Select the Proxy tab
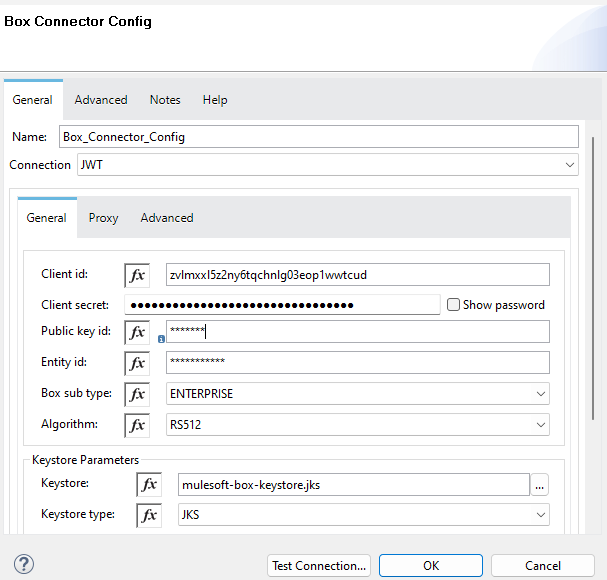This screenshot has width=607, height=580. pyautogui.click(x=103, y=218)
